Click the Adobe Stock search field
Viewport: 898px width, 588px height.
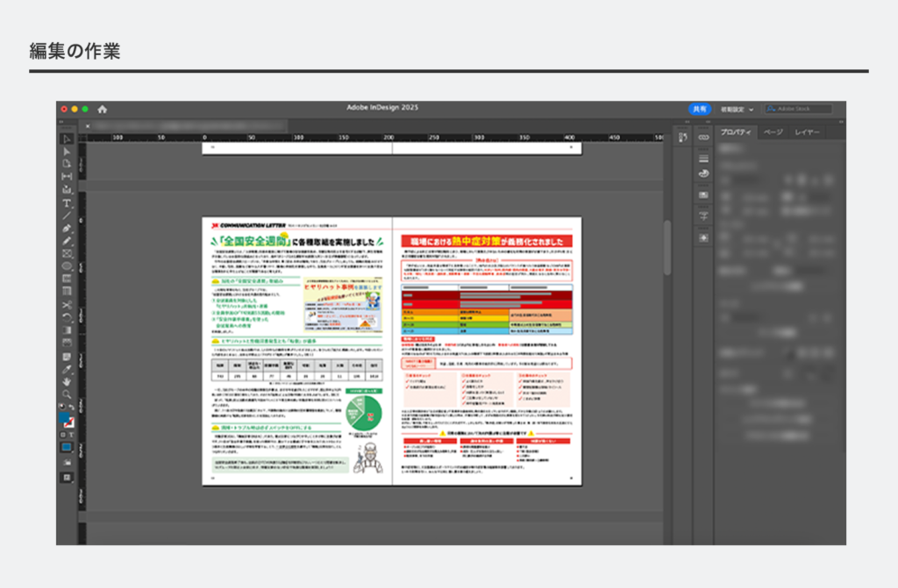click(798, 109)
